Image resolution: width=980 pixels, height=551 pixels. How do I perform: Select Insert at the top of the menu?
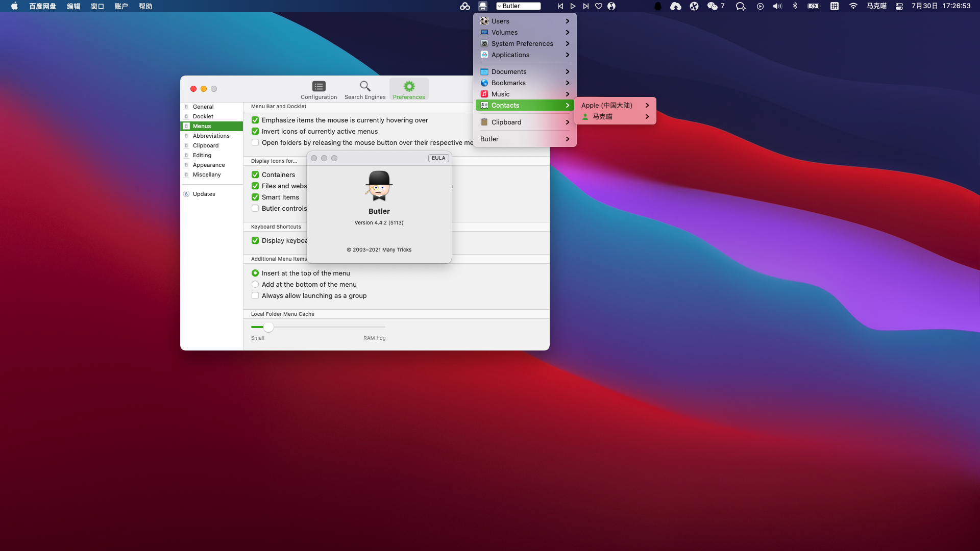(255, 273)
